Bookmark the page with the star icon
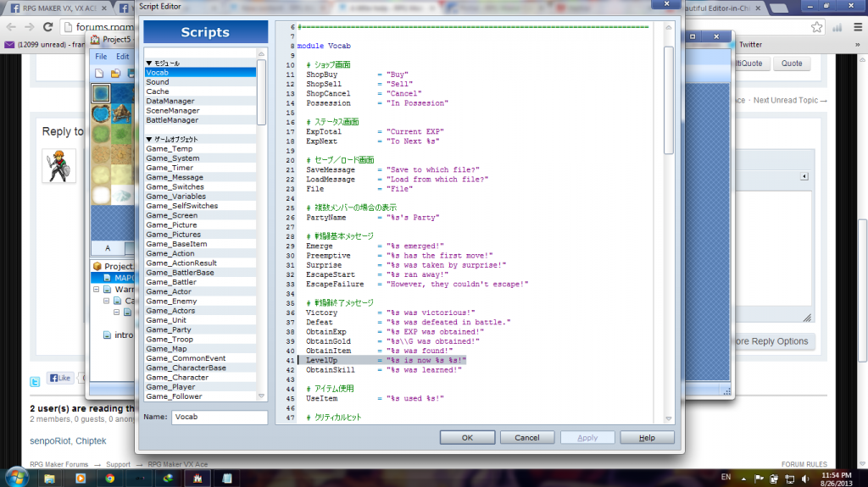868x487 pixels. 816,27
